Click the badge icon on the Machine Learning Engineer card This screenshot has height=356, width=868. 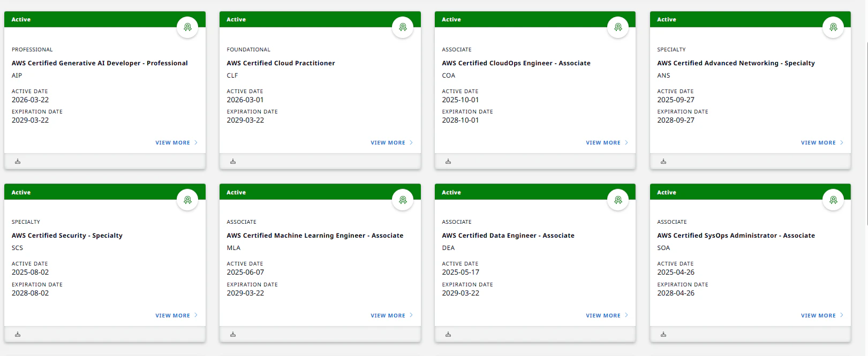point(403,200)
